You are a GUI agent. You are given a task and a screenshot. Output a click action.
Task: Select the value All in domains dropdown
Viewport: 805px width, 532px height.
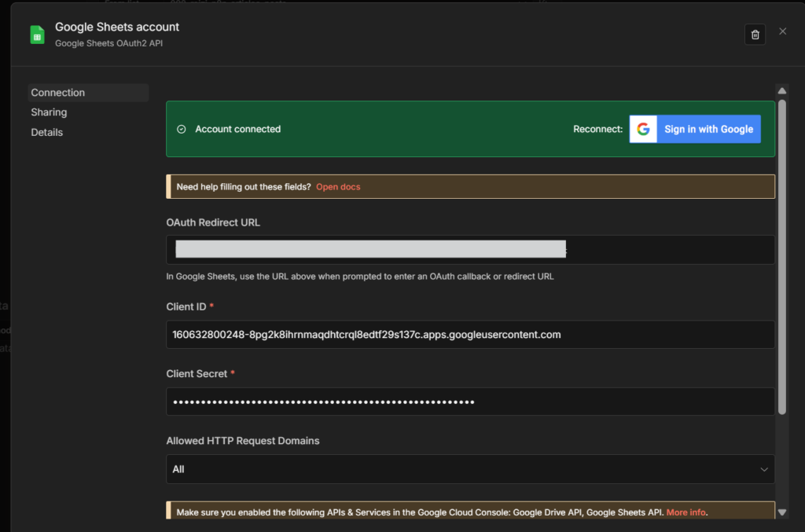pos(178,469)
